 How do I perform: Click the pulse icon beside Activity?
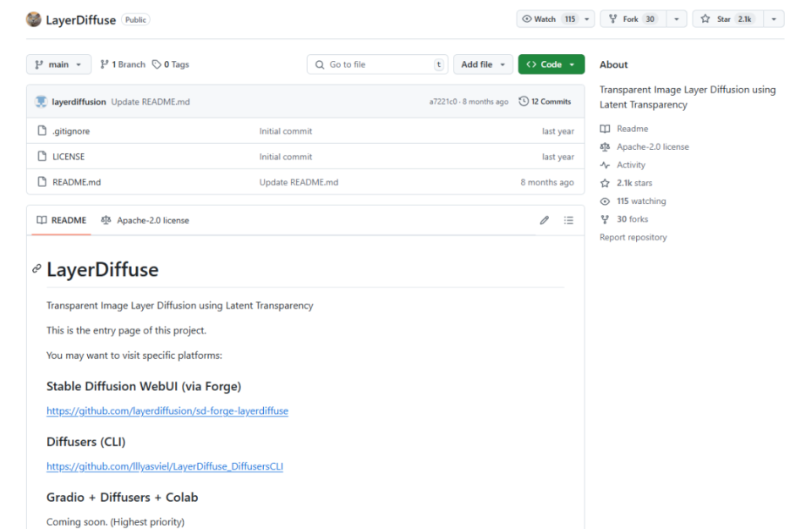tap(605, 165)
